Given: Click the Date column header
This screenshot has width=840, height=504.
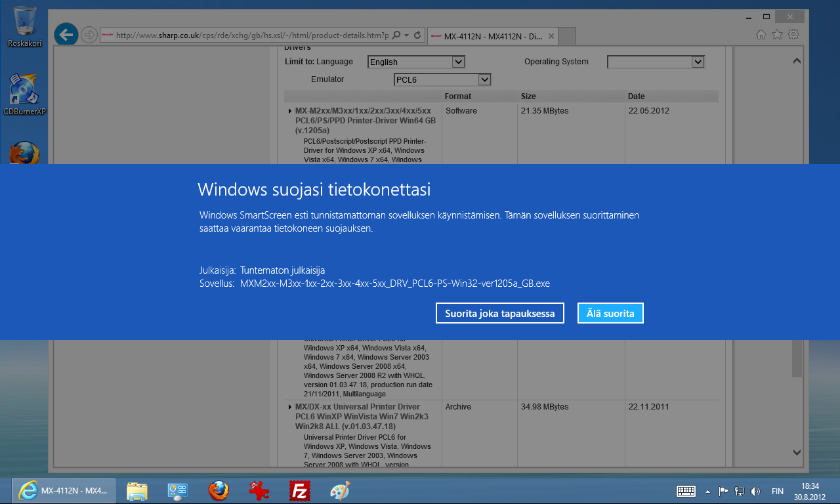Looking at the screenshot, I should 637,96.
